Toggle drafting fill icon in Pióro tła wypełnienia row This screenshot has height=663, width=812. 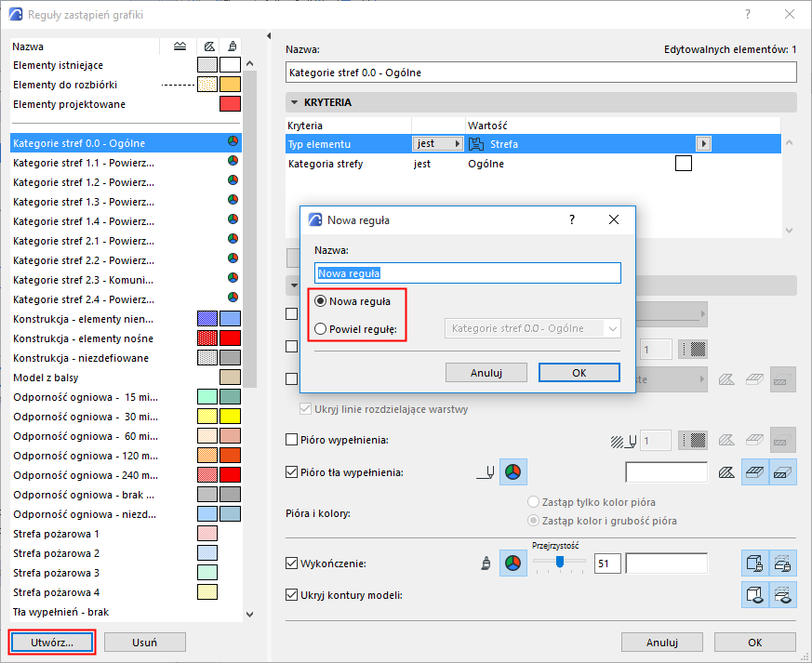pos(782,472)
